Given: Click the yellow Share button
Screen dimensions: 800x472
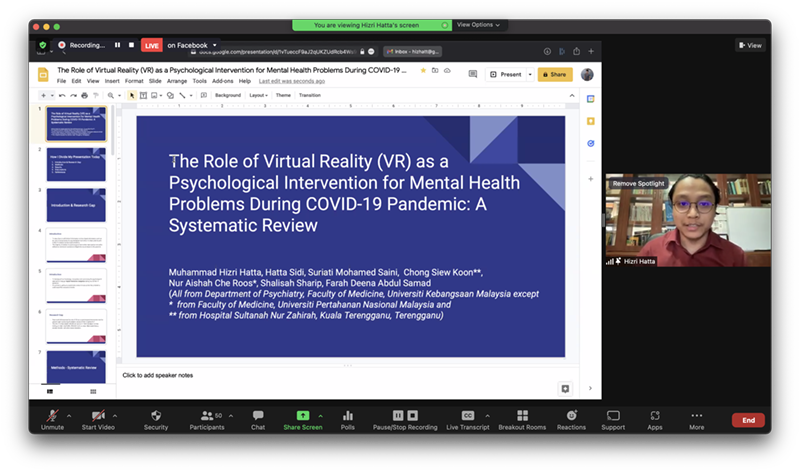Looking at the screenshot, I should pos(555,74).
